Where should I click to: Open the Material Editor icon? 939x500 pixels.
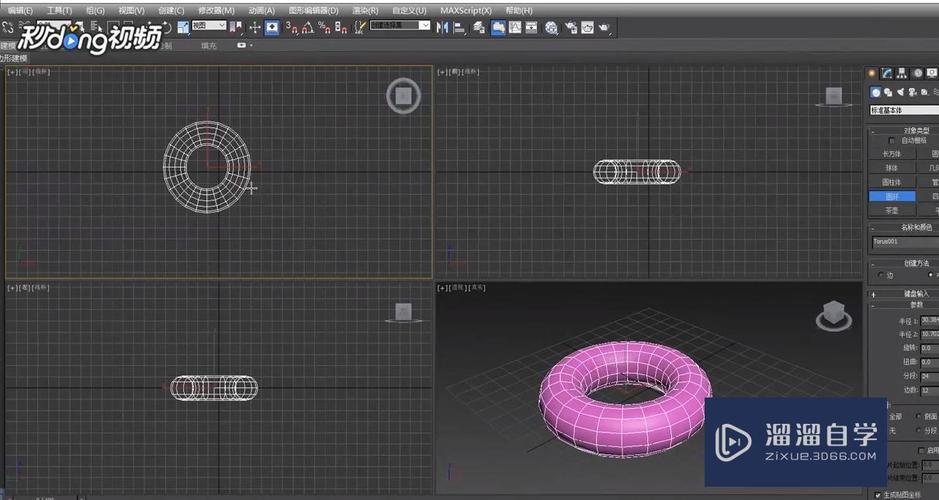tap(550, 27)
